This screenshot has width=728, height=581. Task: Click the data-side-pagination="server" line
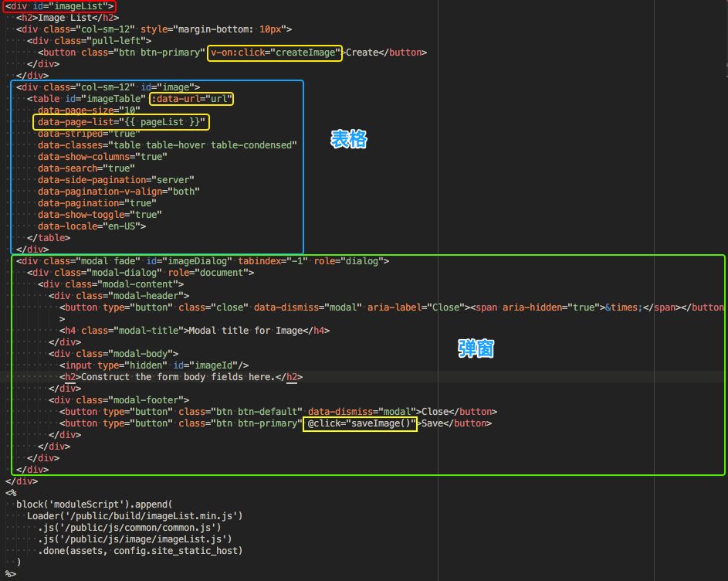tap(116, 180)
